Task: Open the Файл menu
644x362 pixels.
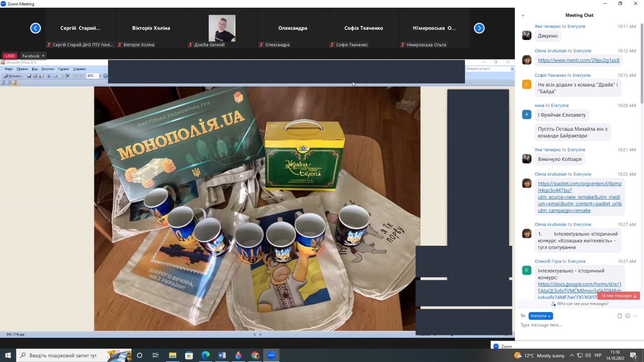Action: tap(9, 69)
